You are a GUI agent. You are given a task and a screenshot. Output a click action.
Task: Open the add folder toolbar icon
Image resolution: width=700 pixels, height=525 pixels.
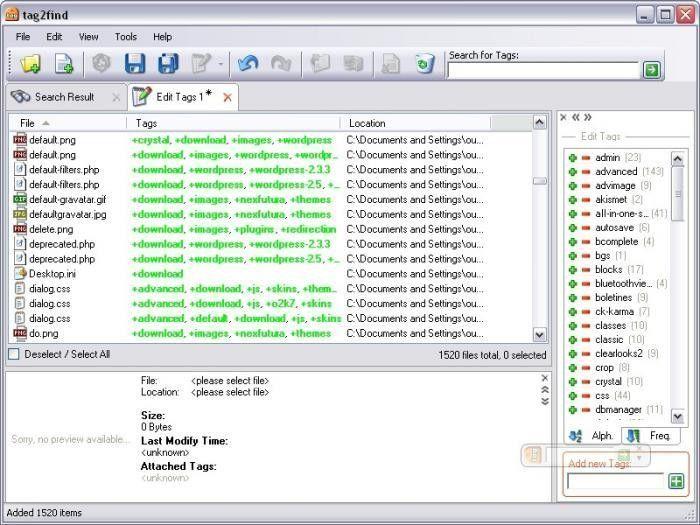tap(30, 63)
